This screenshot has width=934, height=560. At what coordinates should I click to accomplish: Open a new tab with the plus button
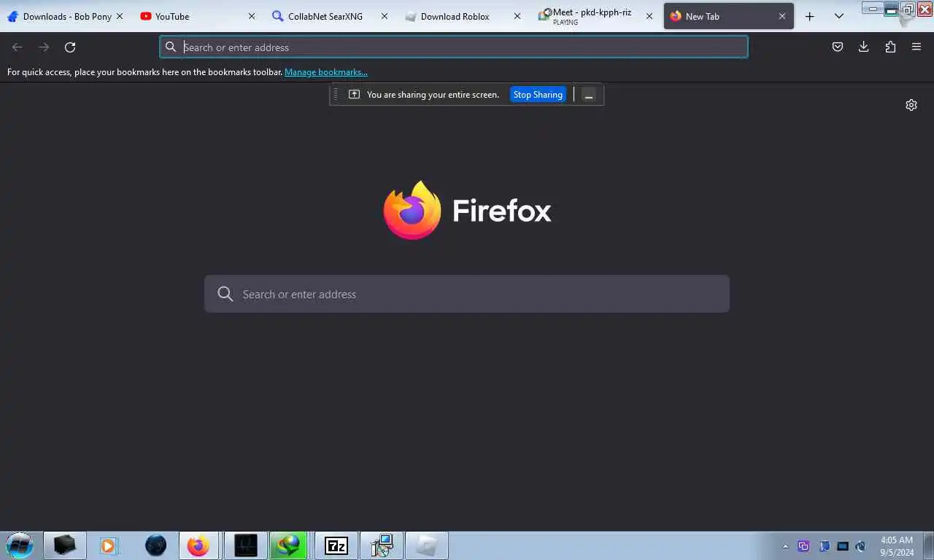(x=809, y=16)
